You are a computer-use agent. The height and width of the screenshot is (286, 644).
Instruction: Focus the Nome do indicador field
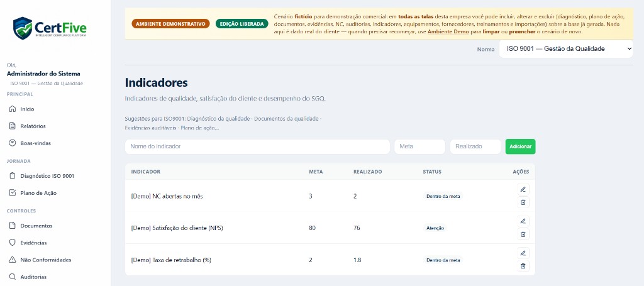point(257,146)
